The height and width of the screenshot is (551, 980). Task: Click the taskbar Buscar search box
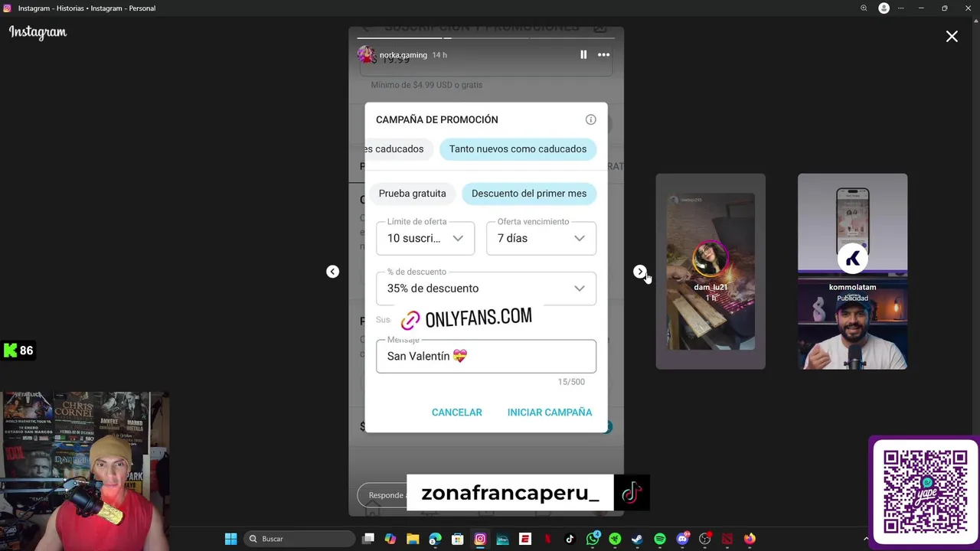click(x=299, y=539)
